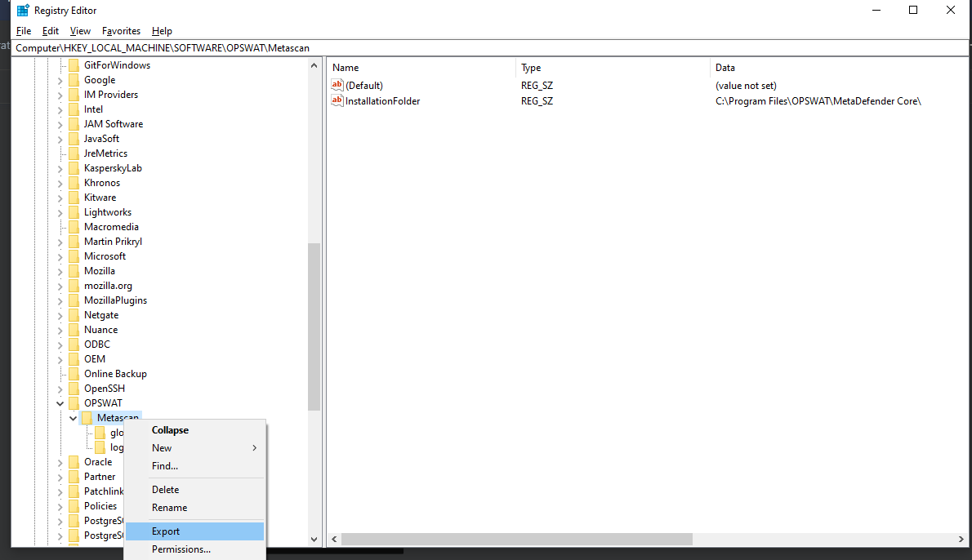Open the New submenu
The image size is (972, 560).
194,448
